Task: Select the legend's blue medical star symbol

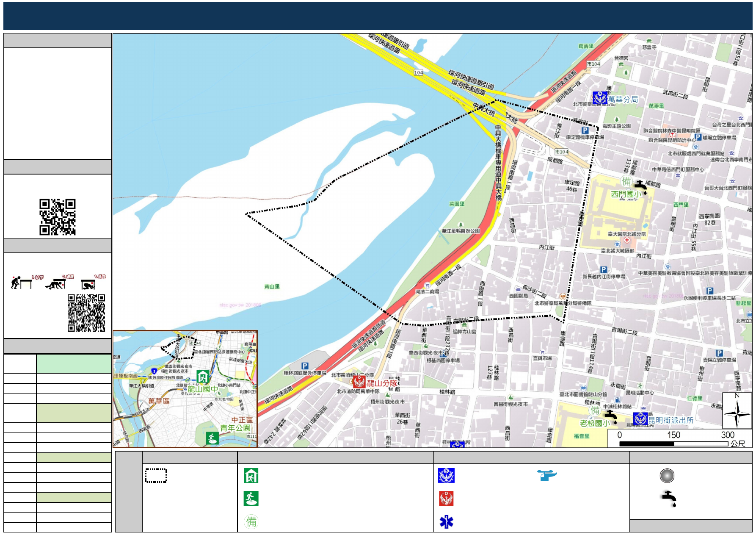Action: 446,522
